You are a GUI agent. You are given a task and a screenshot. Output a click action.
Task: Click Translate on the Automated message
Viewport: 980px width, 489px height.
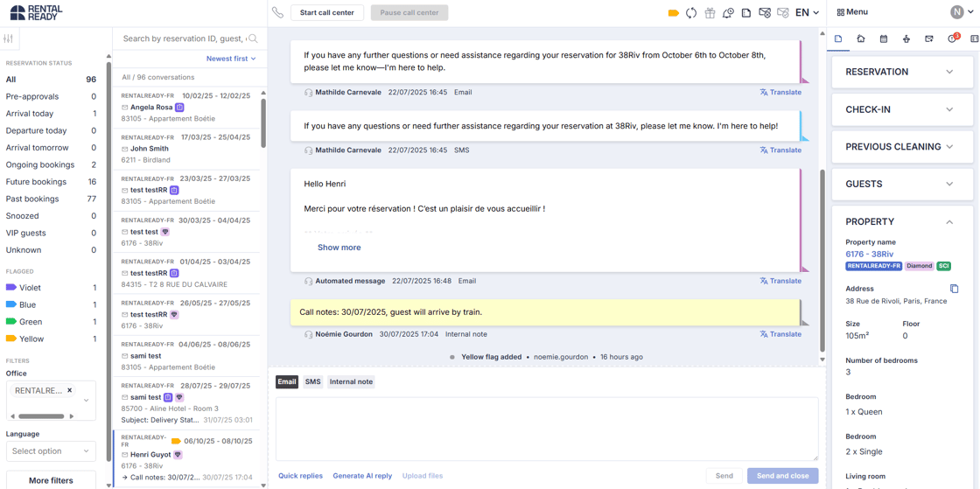click(780, 281)
